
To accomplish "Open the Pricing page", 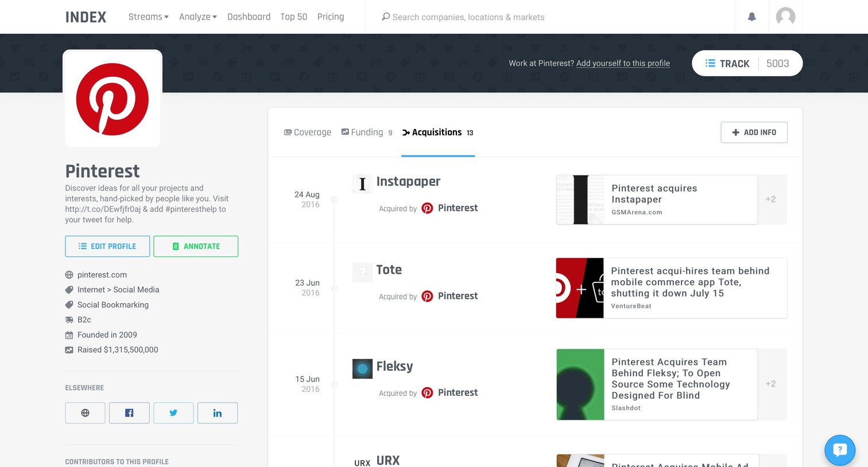I will (x=331, y=17).
